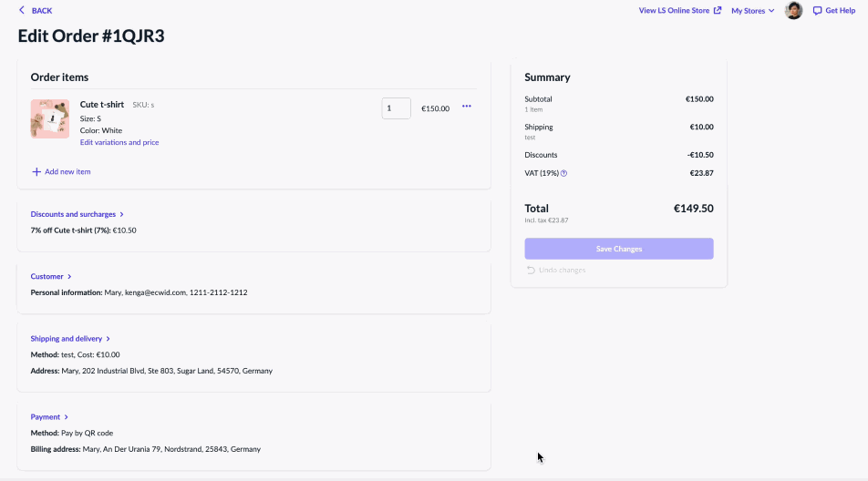Click the 'SKU: s' label
Image resolution: width=868 pixels, height=481 pixels.
pyautogui.click(x=143, y=105)
